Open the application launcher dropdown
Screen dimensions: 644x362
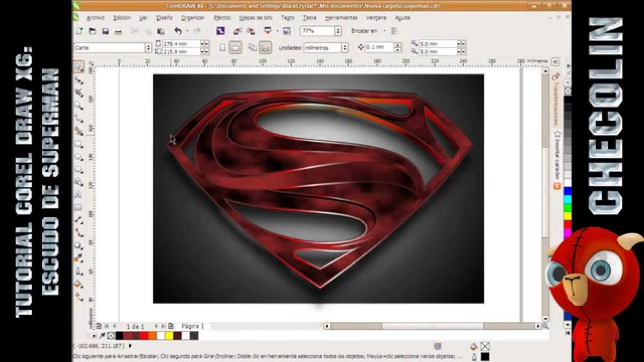point(277,31)
